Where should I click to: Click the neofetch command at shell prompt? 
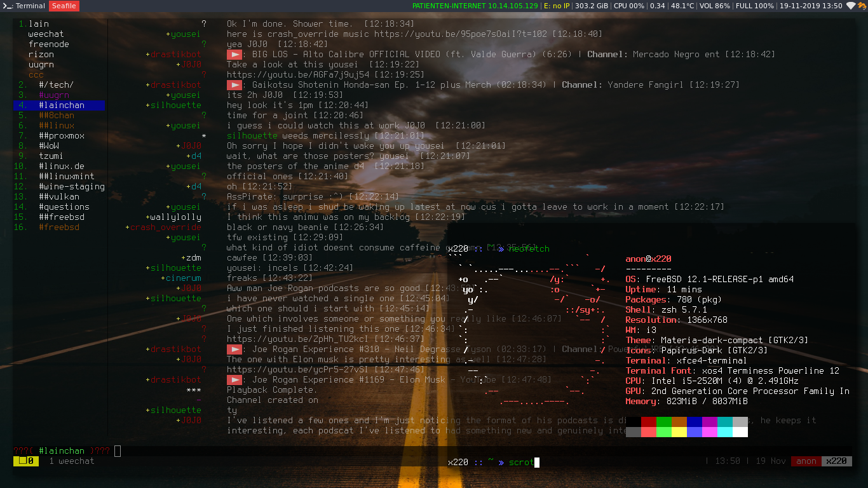[x=529, y=249]
